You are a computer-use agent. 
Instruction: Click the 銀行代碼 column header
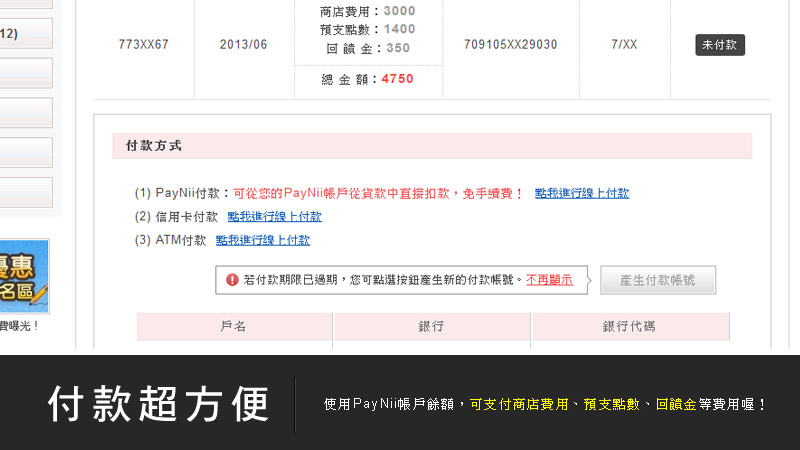[629, 327]
